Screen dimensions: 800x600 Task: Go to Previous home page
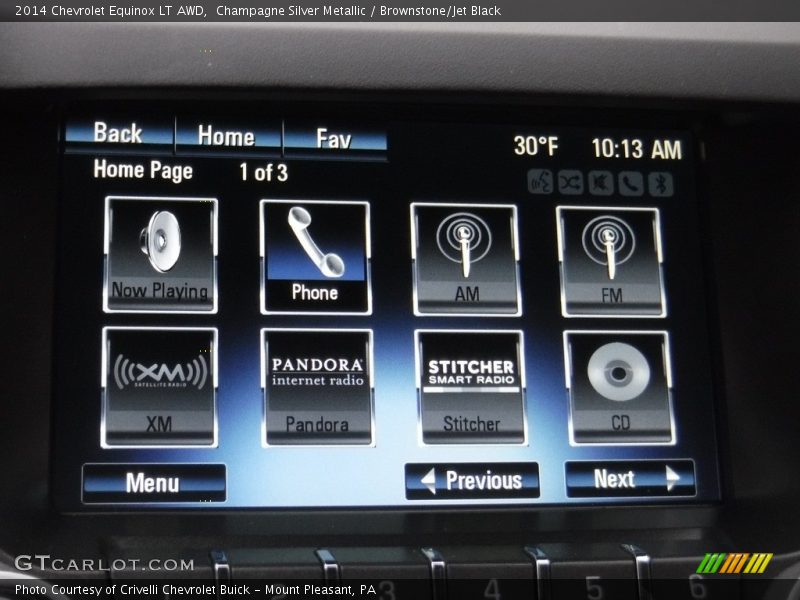[472, 481]
